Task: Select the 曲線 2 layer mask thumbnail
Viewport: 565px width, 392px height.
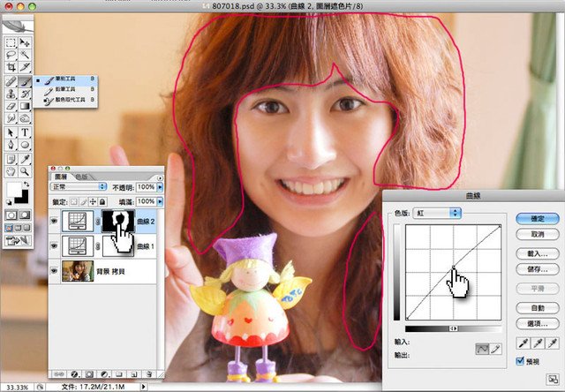Action: click(x=118, y=221)
